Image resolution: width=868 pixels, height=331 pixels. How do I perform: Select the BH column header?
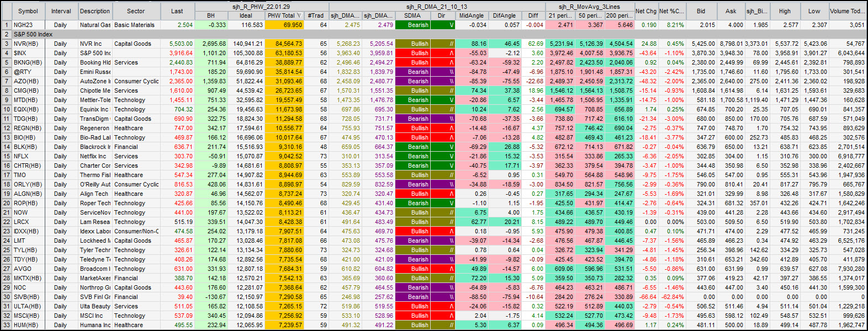pos(211,15)
